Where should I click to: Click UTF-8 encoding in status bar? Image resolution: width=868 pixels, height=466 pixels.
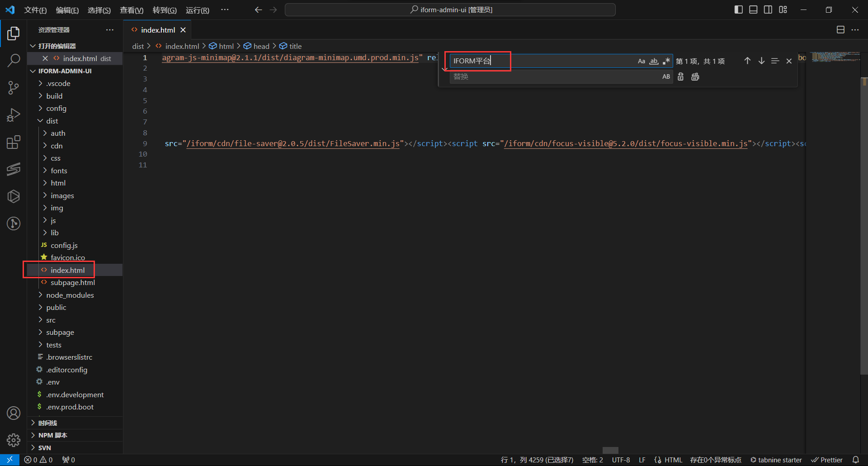point(621,460)
